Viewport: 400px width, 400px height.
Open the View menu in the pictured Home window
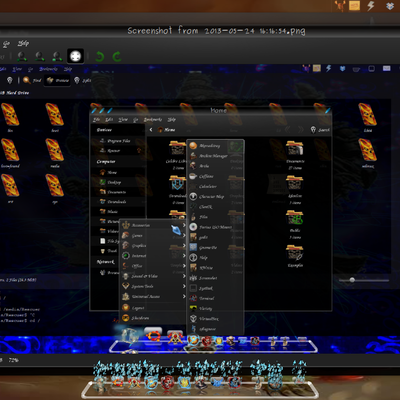tap(123, 119)
